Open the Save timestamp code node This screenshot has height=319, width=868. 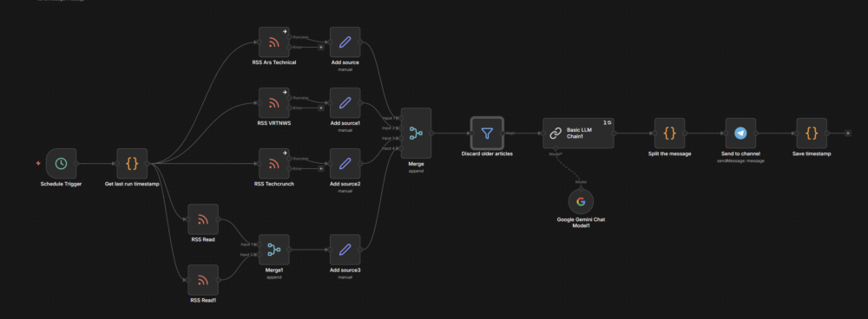pyautogui.click(x=812, y=133)
